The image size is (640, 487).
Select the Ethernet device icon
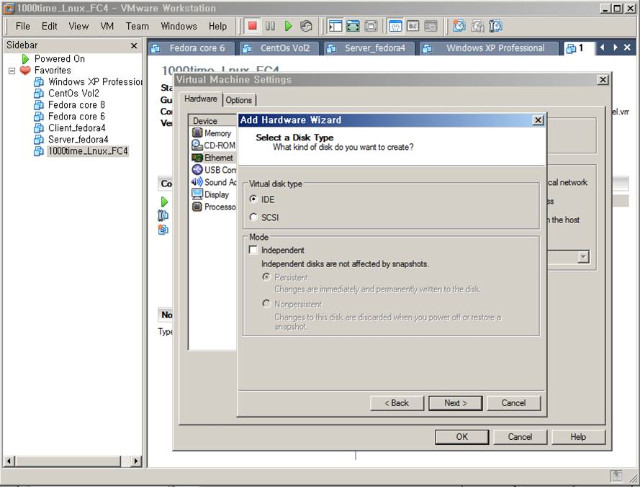[x=197, y=158]
